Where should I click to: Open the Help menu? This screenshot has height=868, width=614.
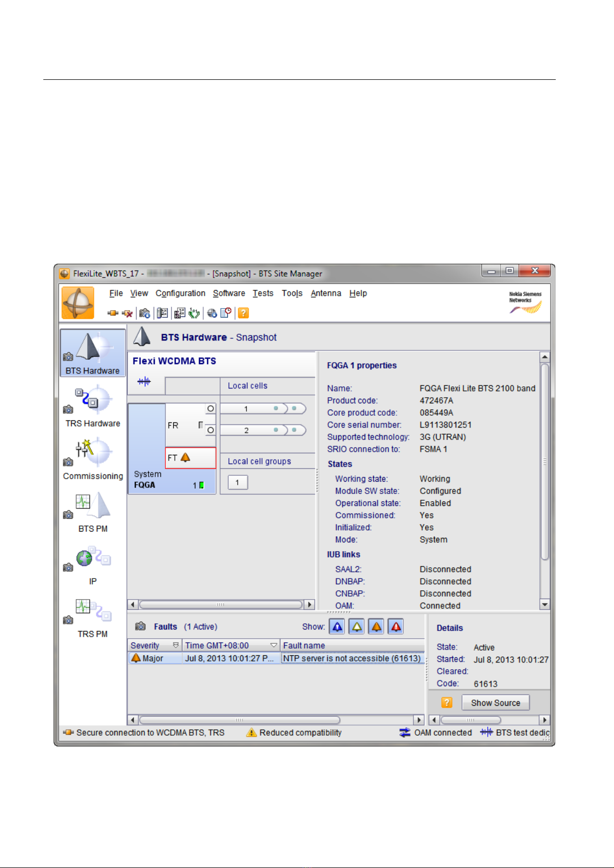pyautogui.click(x=358, y=293)
